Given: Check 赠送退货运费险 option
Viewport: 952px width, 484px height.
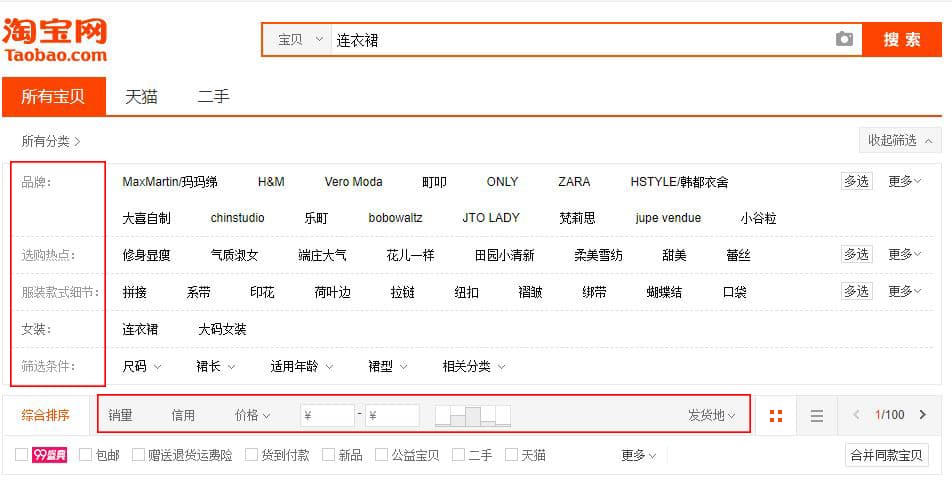Looking at the screenshot, I should pyautogui.click(x=138, y=454).
